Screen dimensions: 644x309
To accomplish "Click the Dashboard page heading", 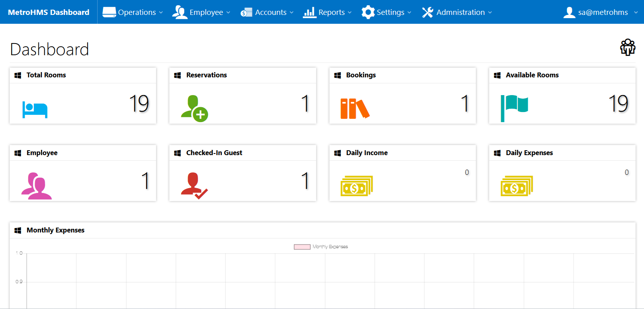I will pyautogui.click(x=50, y=49).
